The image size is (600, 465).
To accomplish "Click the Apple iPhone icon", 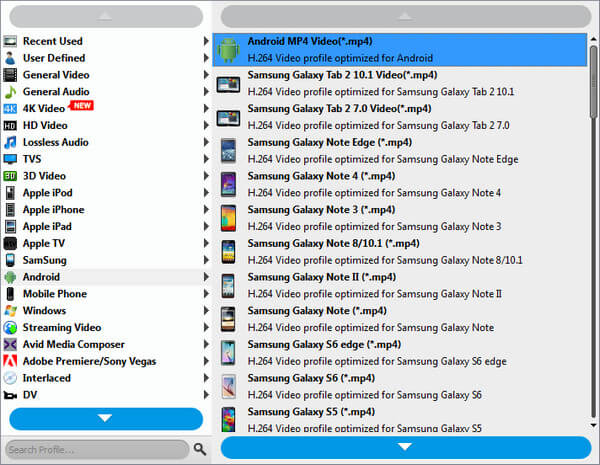I will click(10, 210).
